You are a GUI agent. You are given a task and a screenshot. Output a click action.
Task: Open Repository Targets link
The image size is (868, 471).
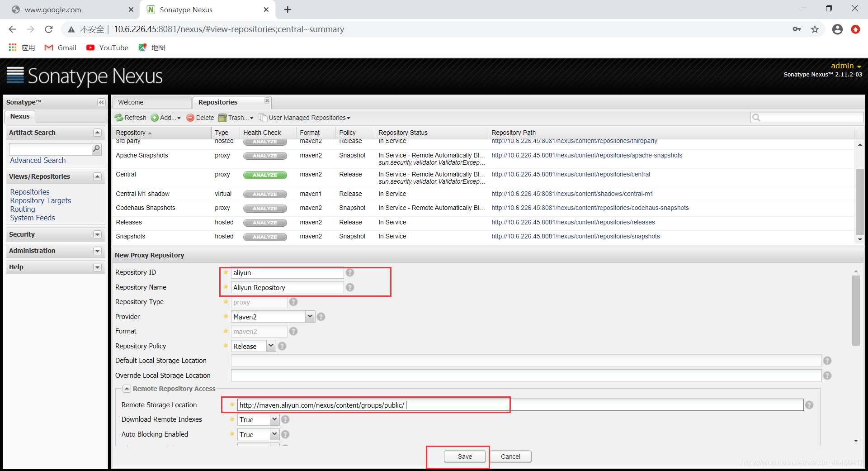click(41, 200)
